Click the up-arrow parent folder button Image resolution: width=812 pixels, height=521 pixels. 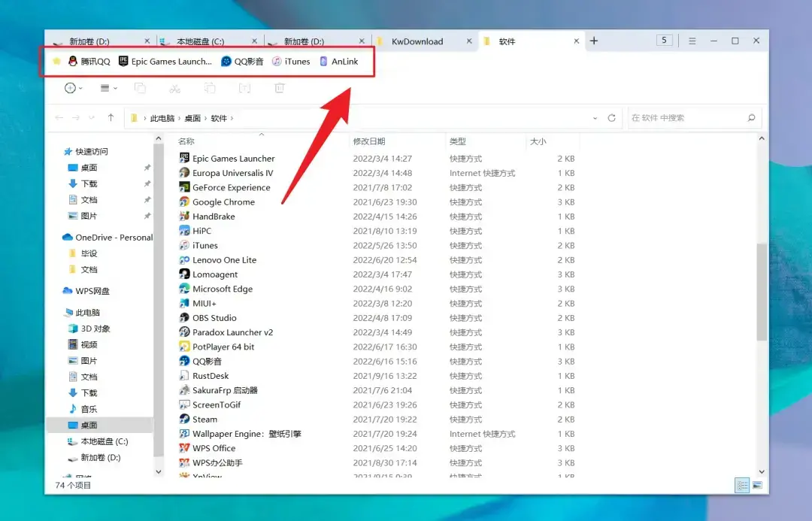111,118
